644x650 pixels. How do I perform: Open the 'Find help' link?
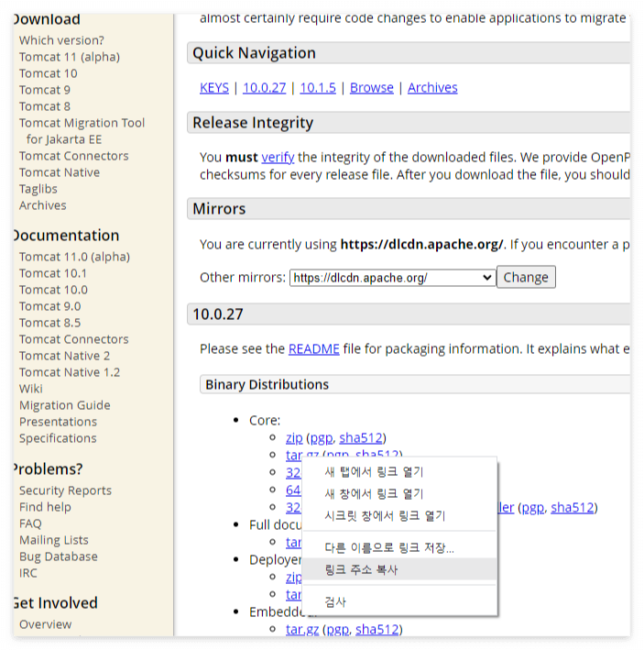coord(45,507)
